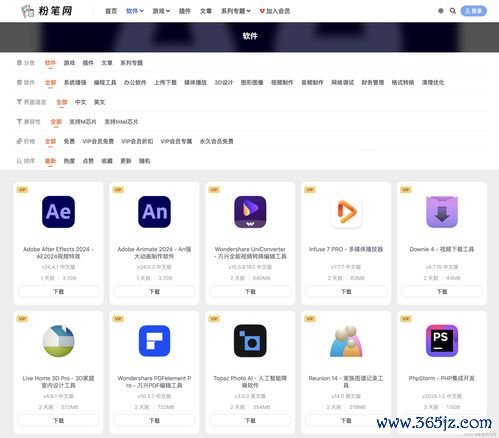Open 插件 in top navigation bar
Screen dimensions: 499x438
click(x=185, y=11)
